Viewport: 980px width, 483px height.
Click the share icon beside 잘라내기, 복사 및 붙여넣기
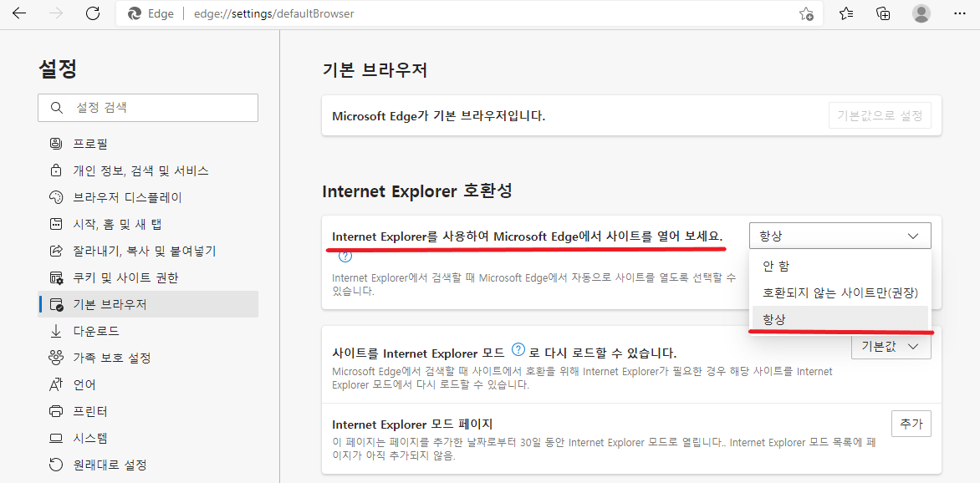56,251
